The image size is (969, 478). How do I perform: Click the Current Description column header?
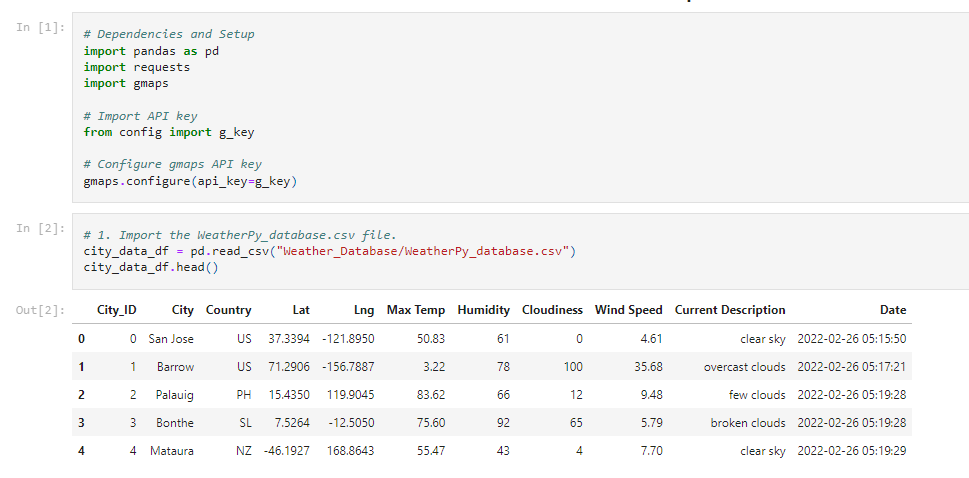(x=730, y=310)
